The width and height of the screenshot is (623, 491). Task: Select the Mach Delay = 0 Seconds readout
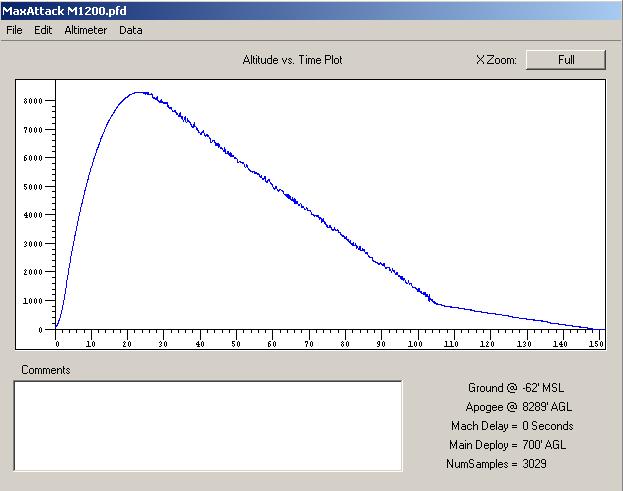[x=512, y=426]
